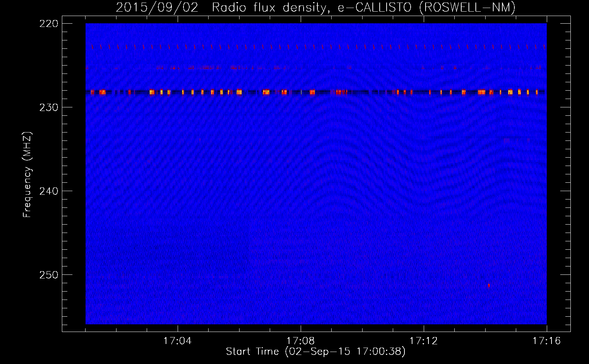
Task: Click the 250 frequency tick label
Action: point(49,275)
